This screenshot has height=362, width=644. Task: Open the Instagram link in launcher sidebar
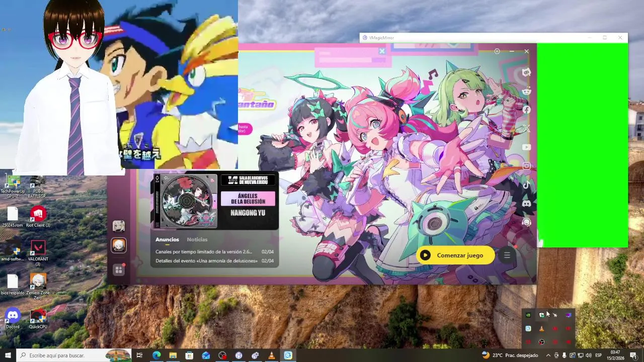coord(526,166)
